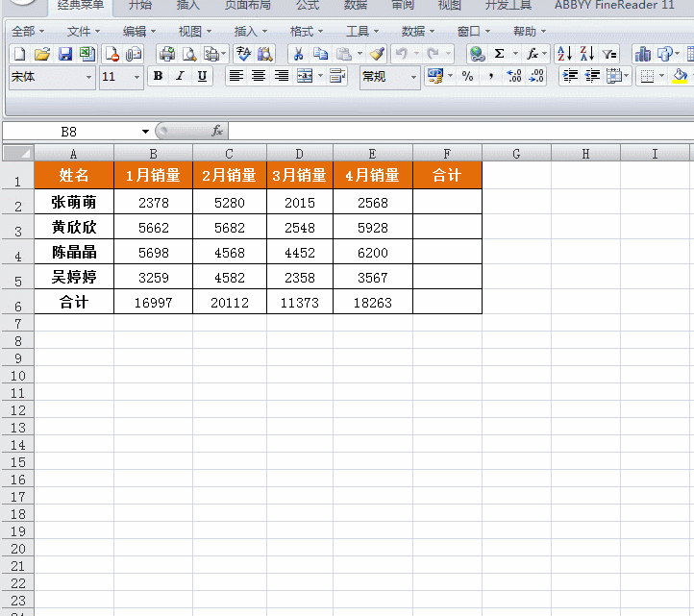
Task: Toggle right text alignment
Action: [x=282, y=77]
